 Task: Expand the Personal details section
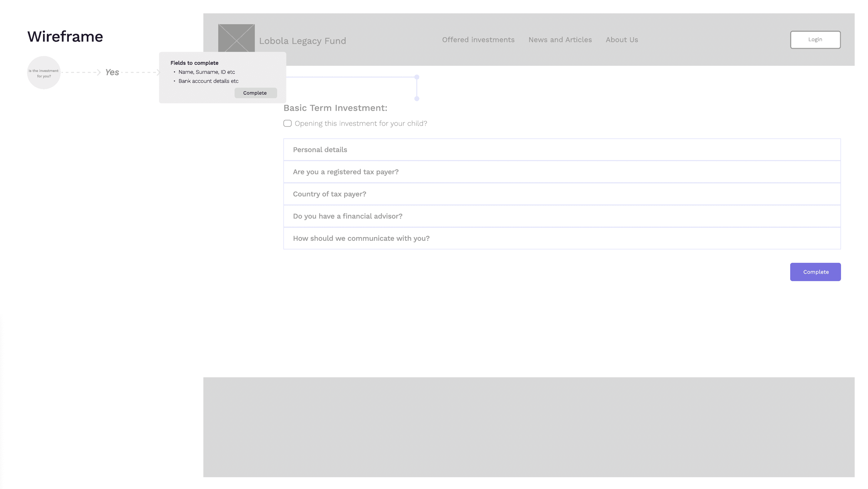click(561, 150)
